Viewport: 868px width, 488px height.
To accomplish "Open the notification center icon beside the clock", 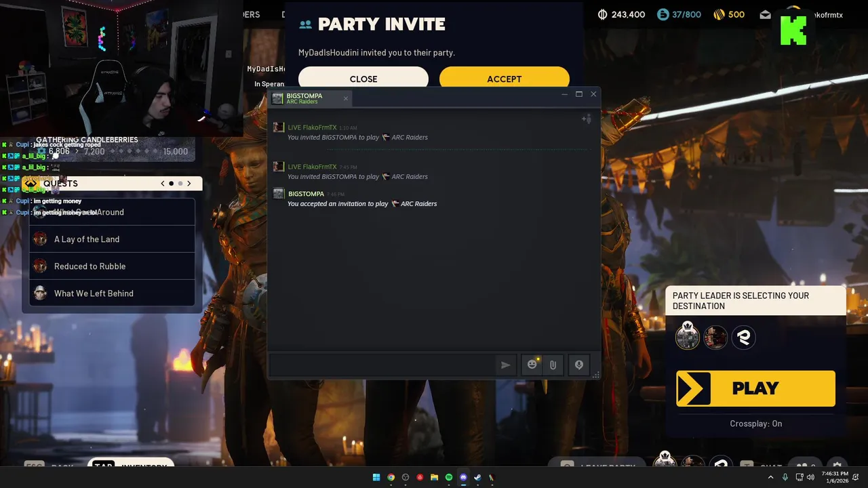I will 856,477.
